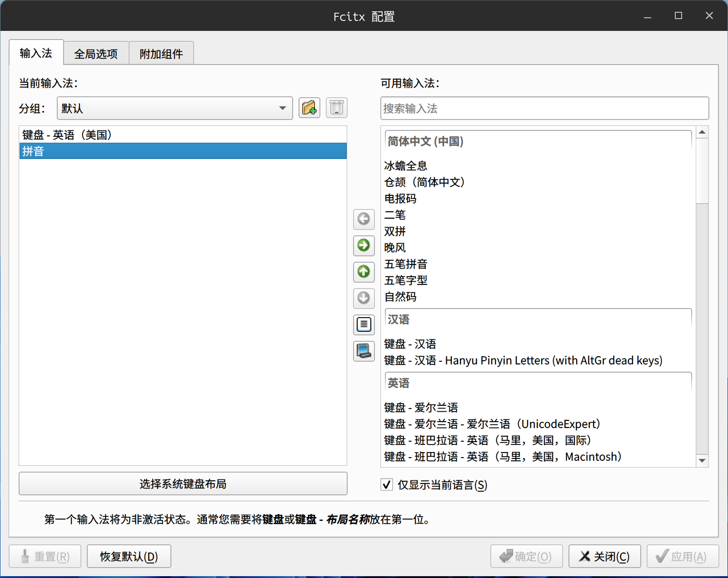Switch to the 全局选项 tab
Image resolution: width=728 pixels, height=578 pixels.
click(x=96, y=54)
